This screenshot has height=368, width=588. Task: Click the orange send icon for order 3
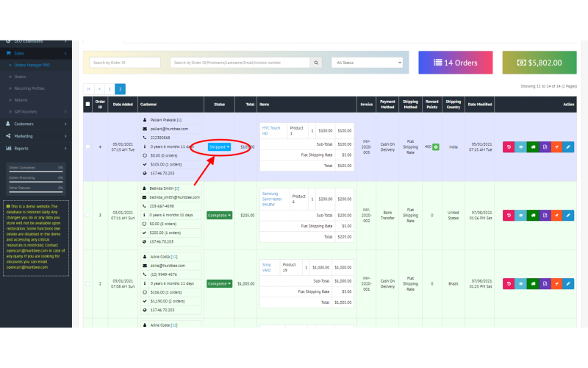point(556,215)
